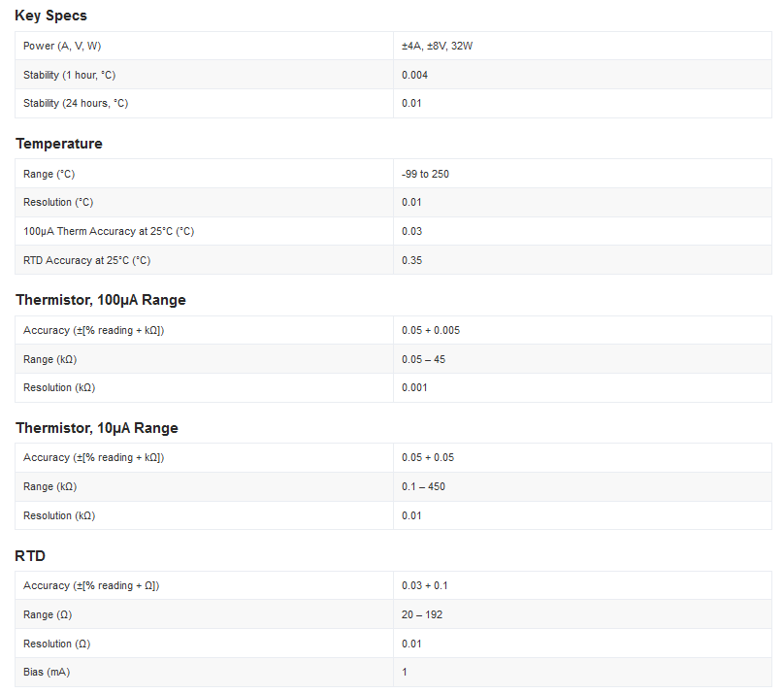Click the 0.35 RTD accuracy value
The width and height of the screenshot is (784, 694).
[411, 260]
